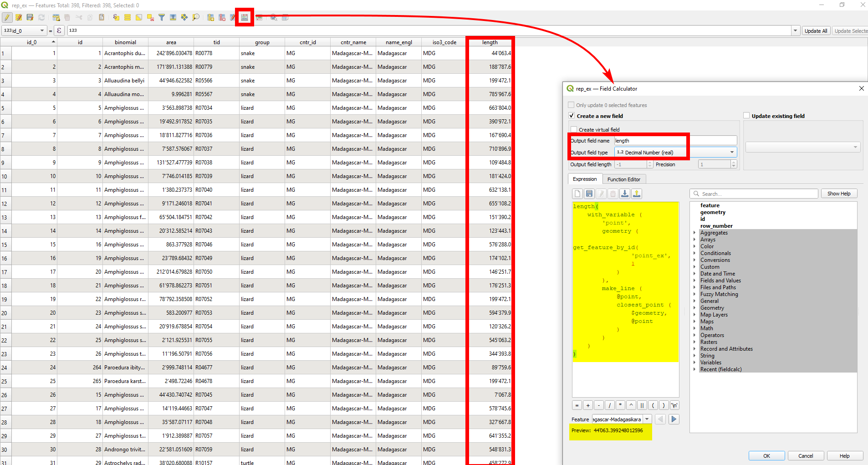The image size is (868, 465).
Task: Click the delete field icon
Action: [222, 18]
